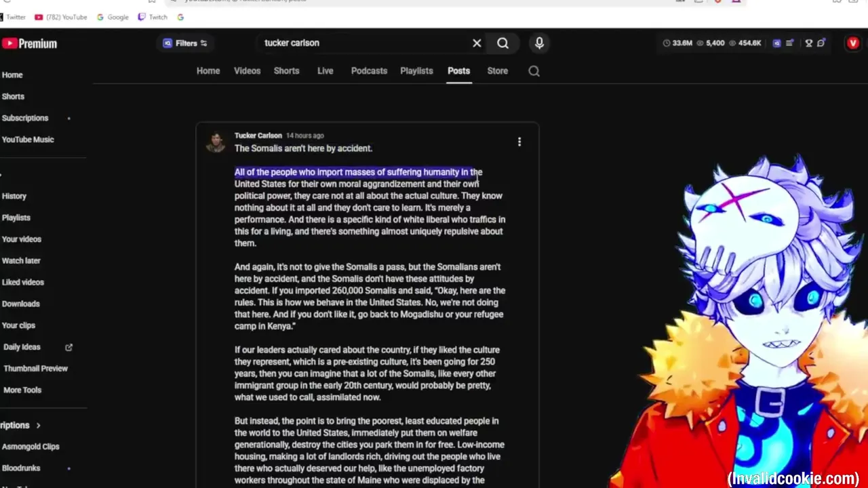Click the 14 hours ago timestamp

point(304,136)
